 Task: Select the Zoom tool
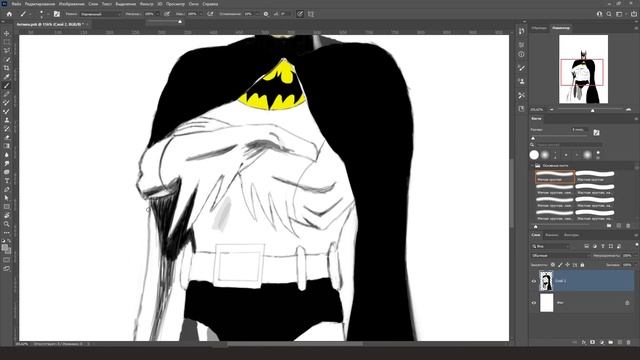[x=7, y=224]
